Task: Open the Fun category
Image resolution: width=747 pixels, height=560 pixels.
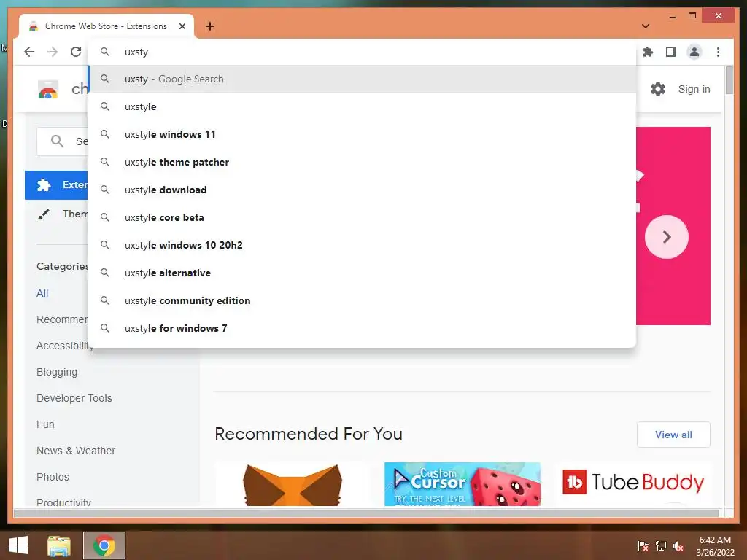Action: 45,424
